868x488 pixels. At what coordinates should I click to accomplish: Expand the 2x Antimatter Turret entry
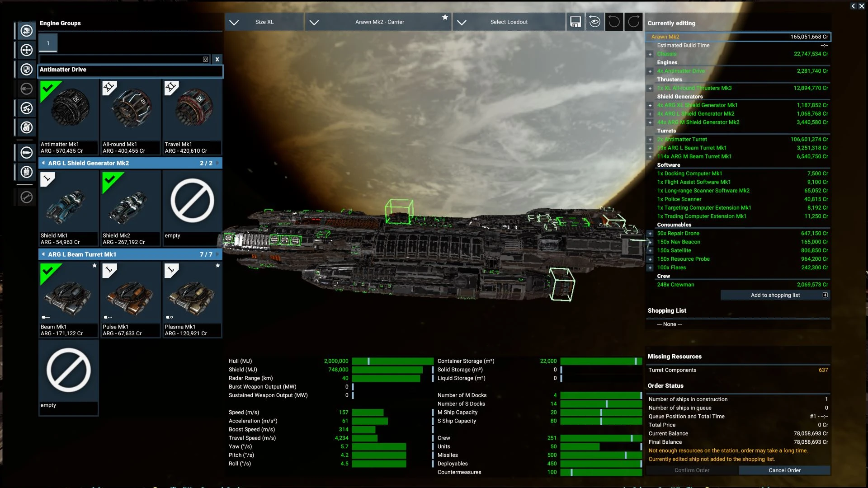[x=650, y=139]
